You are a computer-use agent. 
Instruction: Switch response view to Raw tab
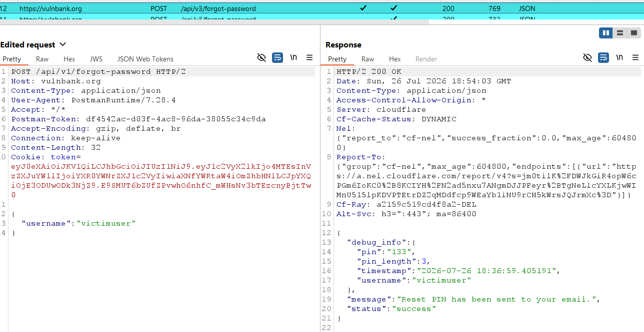(x=367, y=59)
